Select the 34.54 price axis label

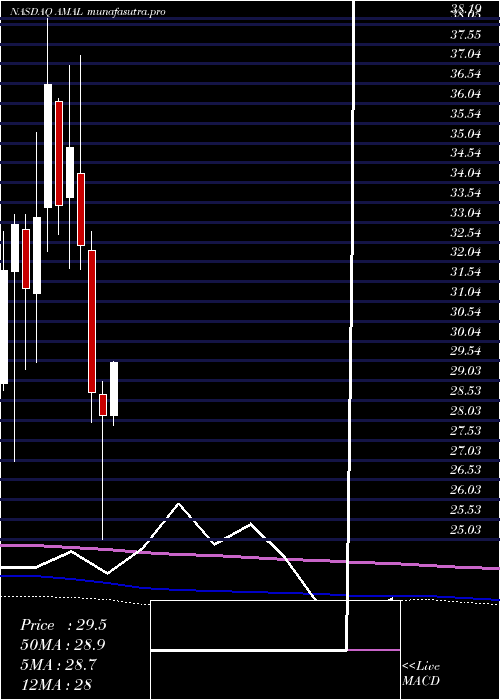pos(466,153)
